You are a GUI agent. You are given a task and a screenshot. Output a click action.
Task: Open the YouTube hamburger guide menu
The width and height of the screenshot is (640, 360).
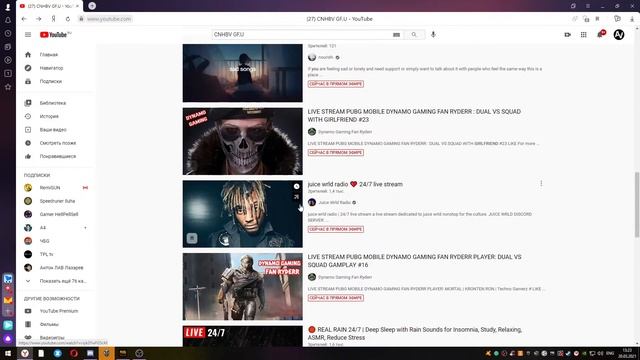(x=28, y=35)
